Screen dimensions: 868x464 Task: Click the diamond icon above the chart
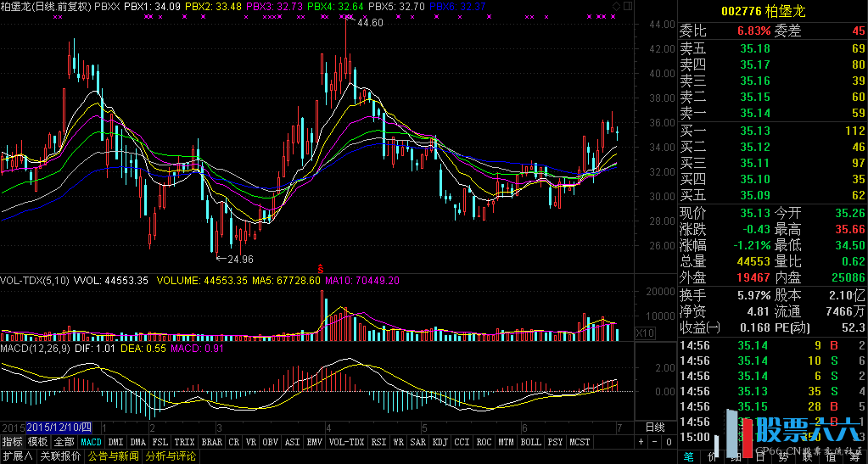point(616,7)
